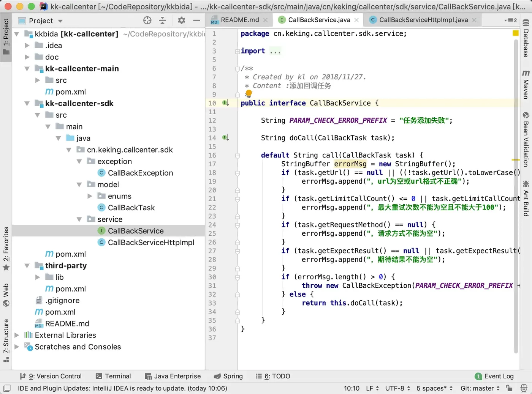Open the Z: Structure side panel
Viewport: 532px width, 394px height.
tap(6, 340)
